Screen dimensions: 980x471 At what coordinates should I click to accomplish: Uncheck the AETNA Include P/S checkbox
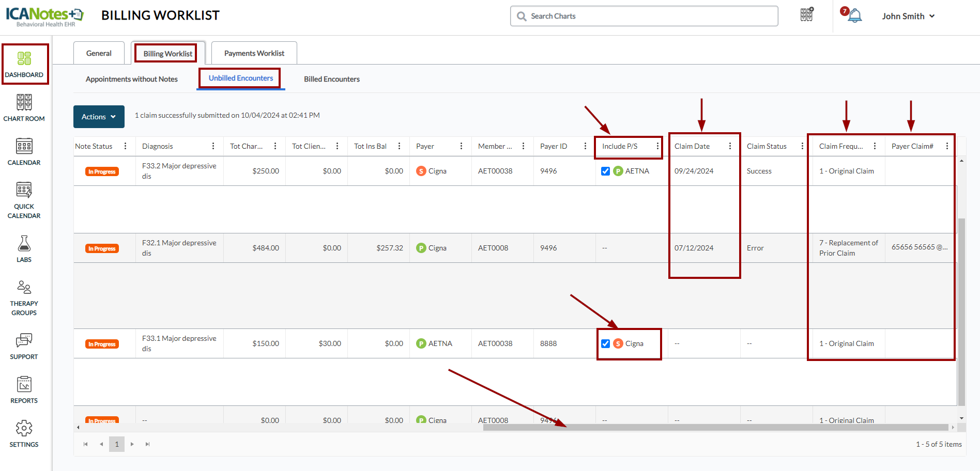tap(605, 171)
